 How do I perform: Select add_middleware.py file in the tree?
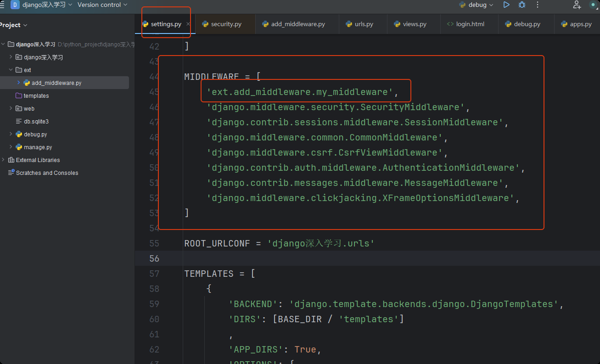(x=56, y=83)
